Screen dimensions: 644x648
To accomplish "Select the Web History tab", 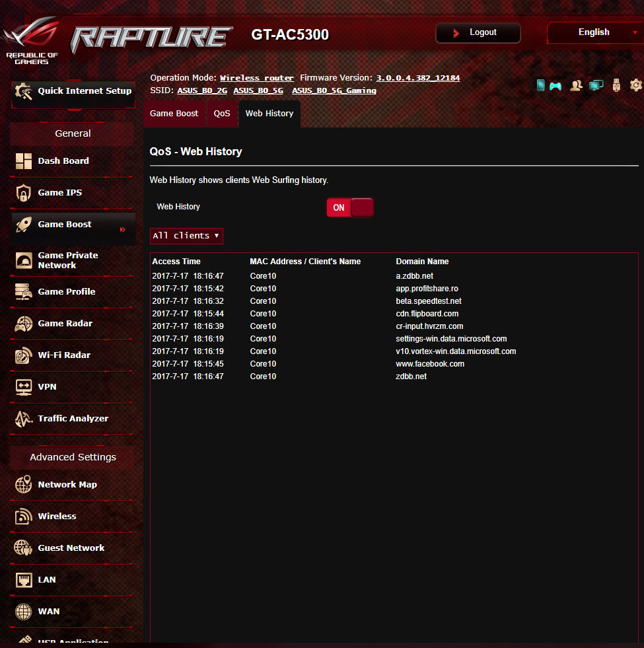I will 269,114.
